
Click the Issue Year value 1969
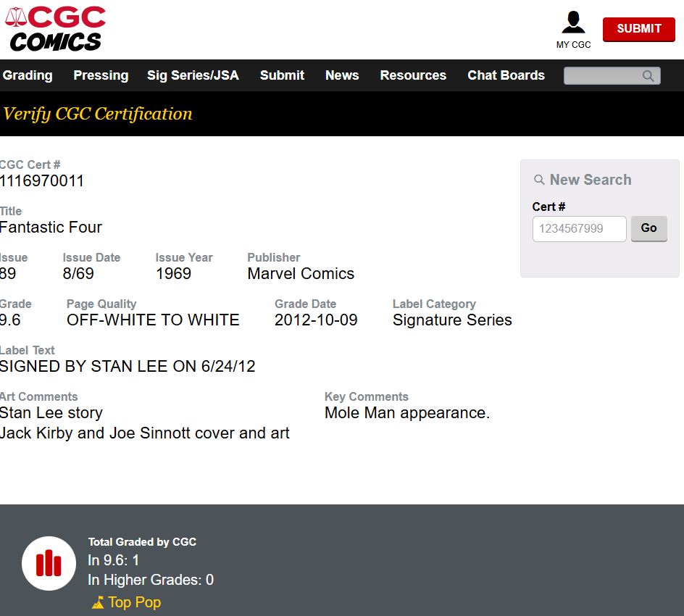point(173,273)
